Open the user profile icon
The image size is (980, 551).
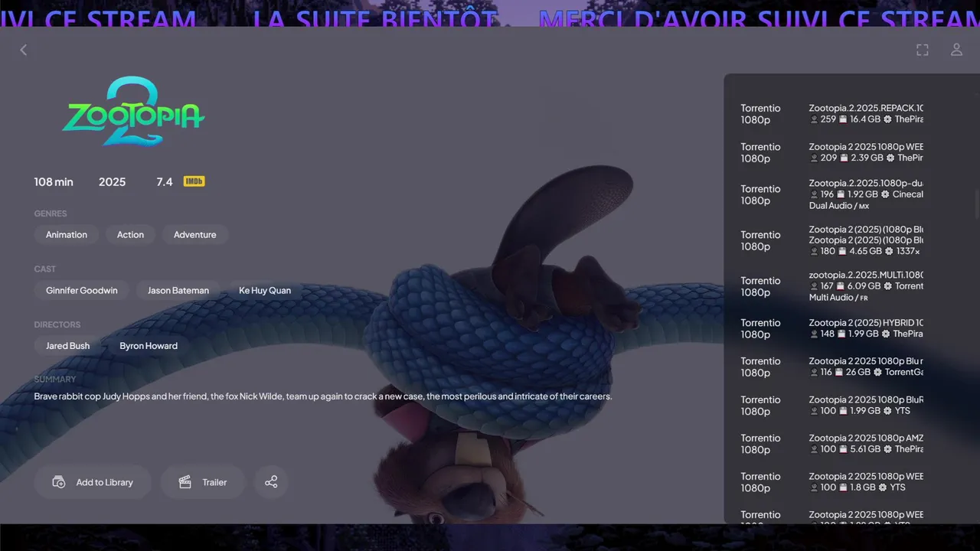[x=956, y=50]
